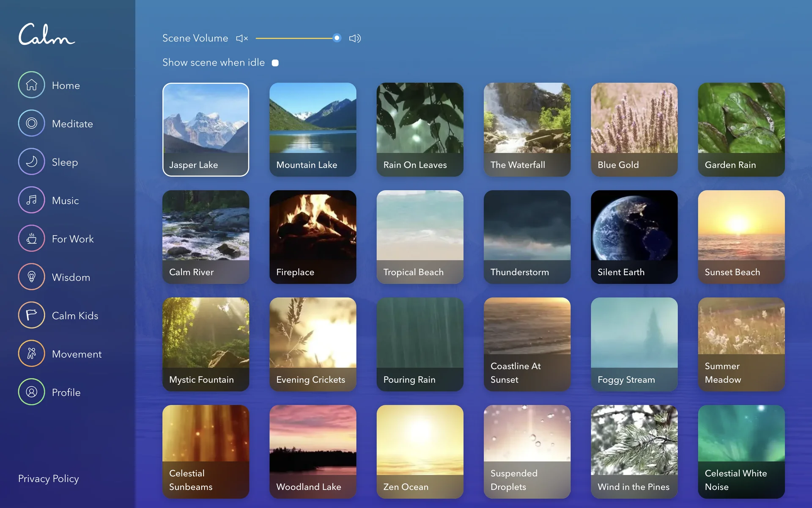Pick the Silent Earth scene
This screenshot has height=508, width=812.
634,237
